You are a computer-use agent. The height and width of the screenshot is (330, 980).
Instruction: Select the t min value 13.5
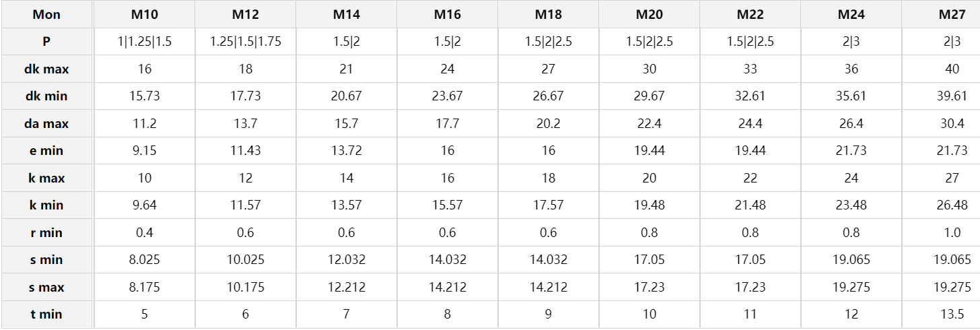952,315
